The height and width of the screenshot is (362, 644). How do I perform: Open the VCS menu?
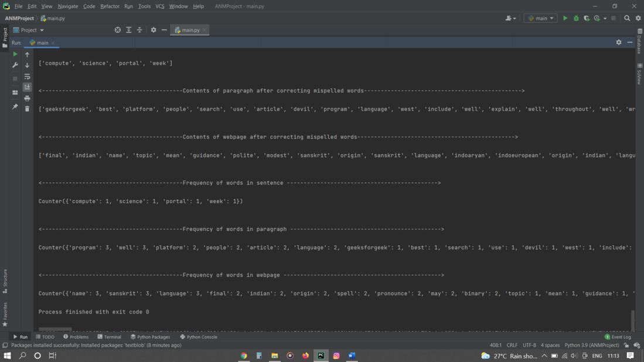160,6
